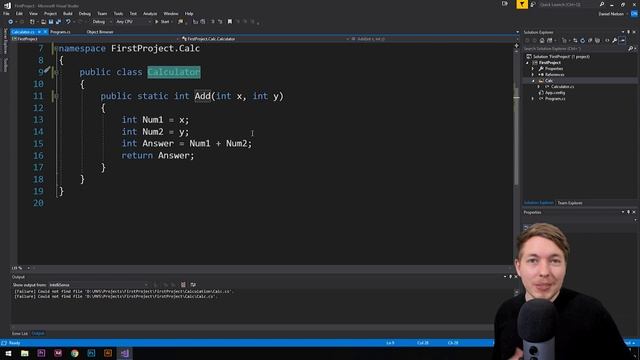Click the Save All toolbar icon
Image resolution: width=640 pixels, height=360 pixels.
point(58,22)
